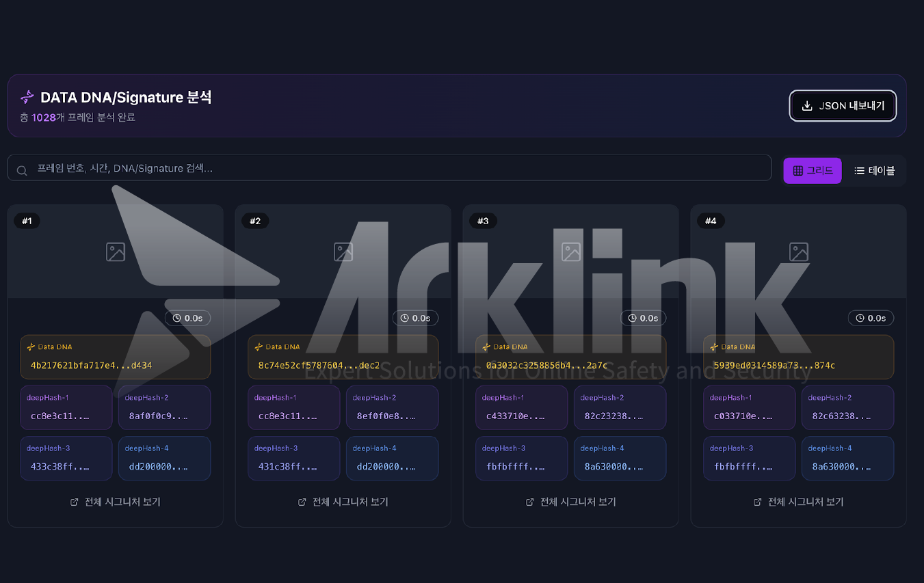Click deepHash-3 value 433c38ff
The height and width of the screenshot is (583, 924).
(x=60, y=467)
